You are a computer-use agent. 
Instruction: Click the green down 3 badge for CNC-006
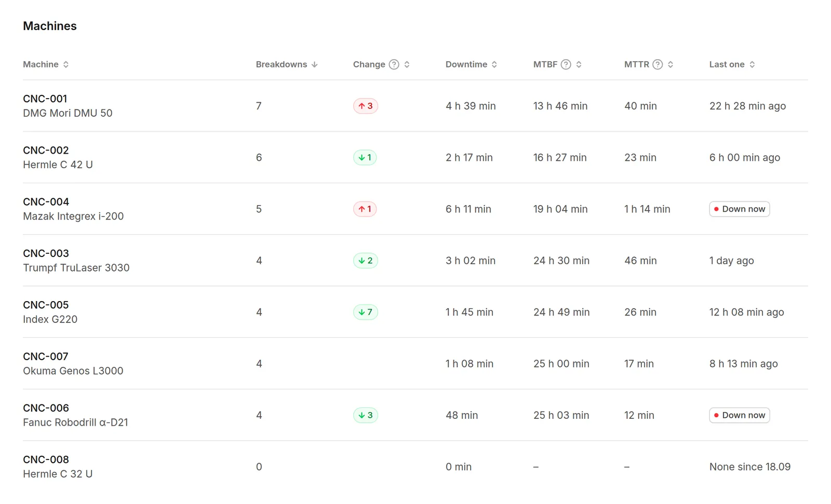pos(366,415)
